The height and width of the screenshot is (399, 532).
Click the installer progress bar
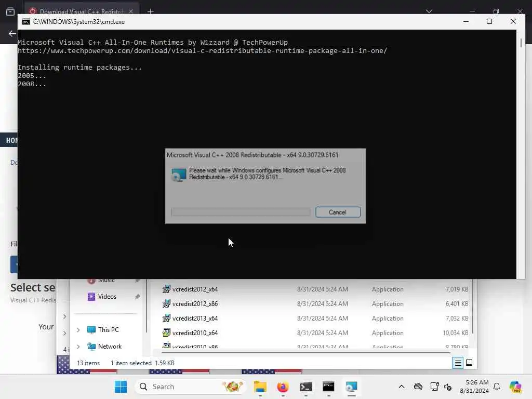[x=241, y=212]
